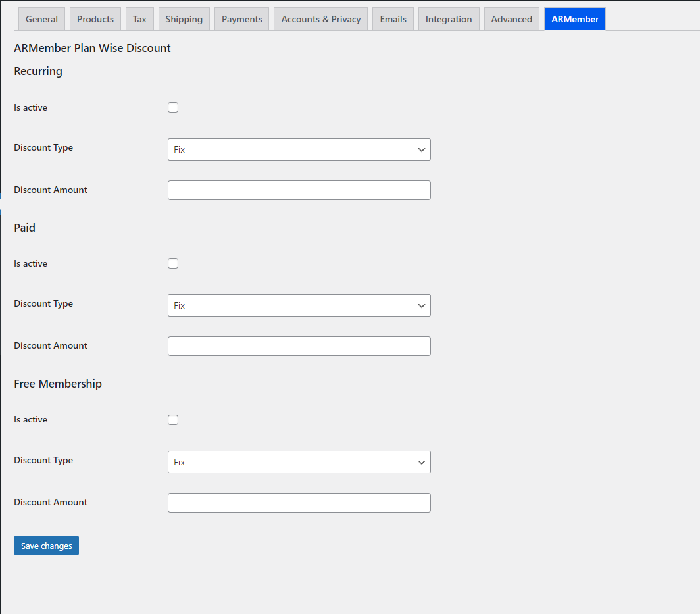Switch to the Emails tab
Image resolution: width=700 pixels, height=614 pixels.
click(393, 19)
